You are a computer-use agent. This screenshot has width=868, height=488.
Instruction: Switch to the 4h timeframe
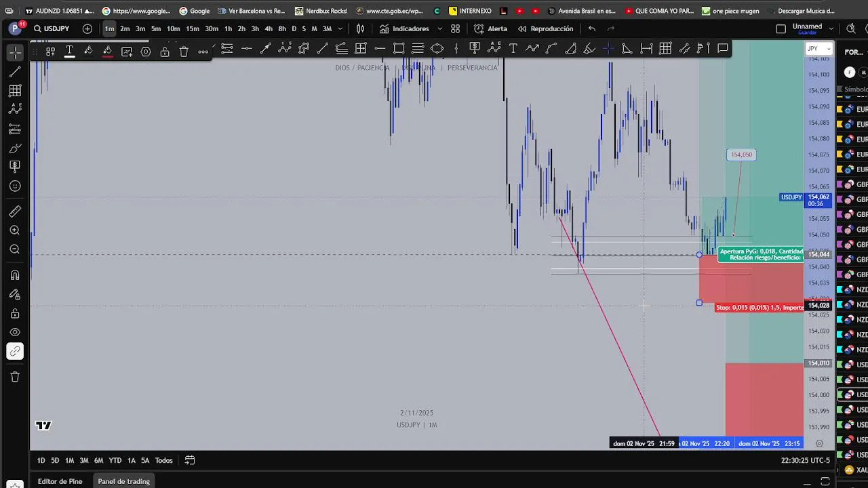tap(269, 28)
